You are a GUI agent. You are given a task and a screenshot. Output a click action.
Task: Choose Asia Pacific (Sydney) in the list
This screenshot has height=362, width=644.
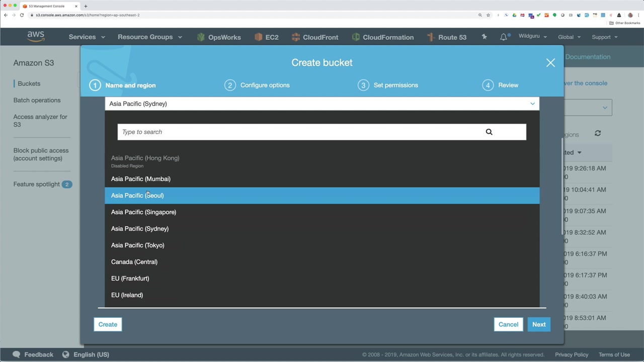pyautogui.click(x=322, y=229)
